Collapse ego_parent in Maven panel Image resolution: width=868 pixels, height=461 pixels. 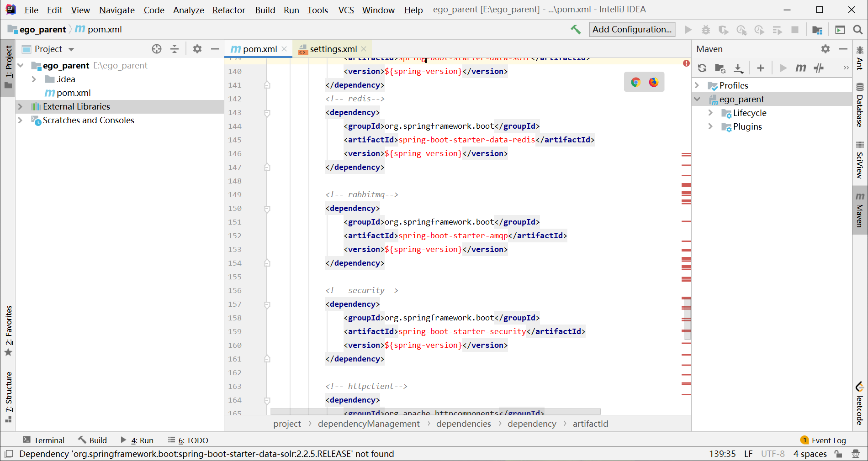coord(697,99)
